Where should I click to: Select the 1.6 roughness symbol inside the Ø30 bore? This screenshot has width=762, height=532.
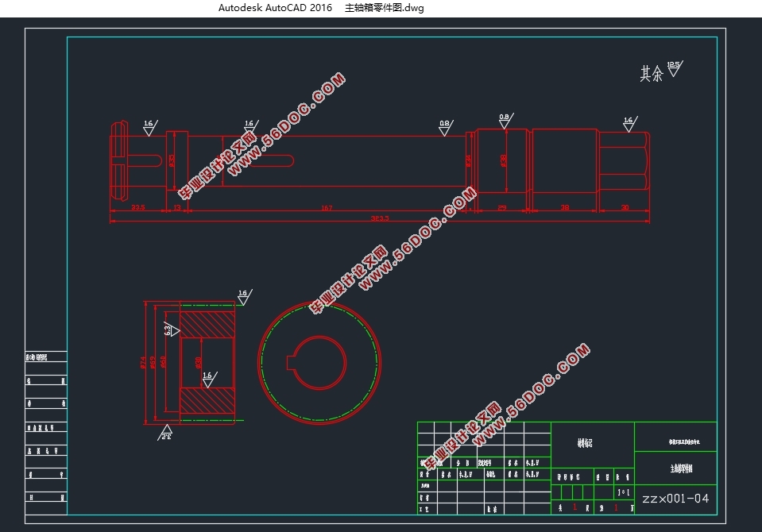click(208, 379)
